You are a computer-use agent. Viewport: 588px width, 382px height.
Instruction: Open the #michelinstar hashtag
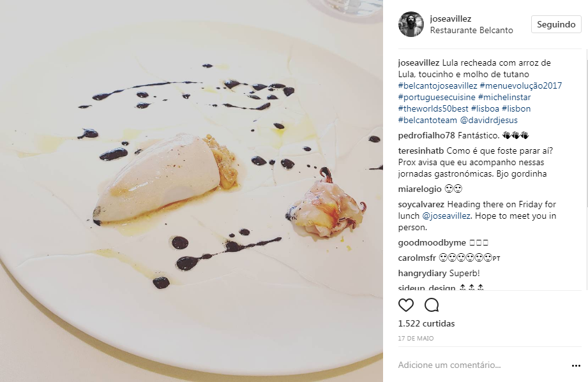tap(504, 98)
